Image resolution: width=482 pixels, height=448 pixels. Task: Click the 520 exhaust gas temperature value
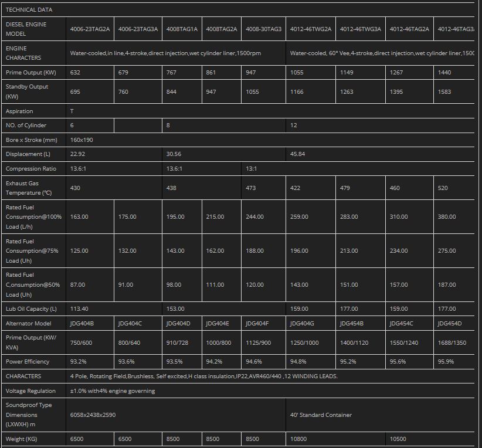(x=443, y=188)
